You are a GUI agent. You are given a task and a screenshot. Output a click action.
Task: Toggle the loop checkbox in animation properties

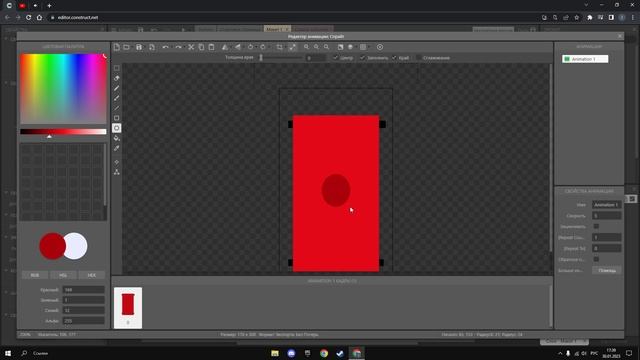(596, 226)
